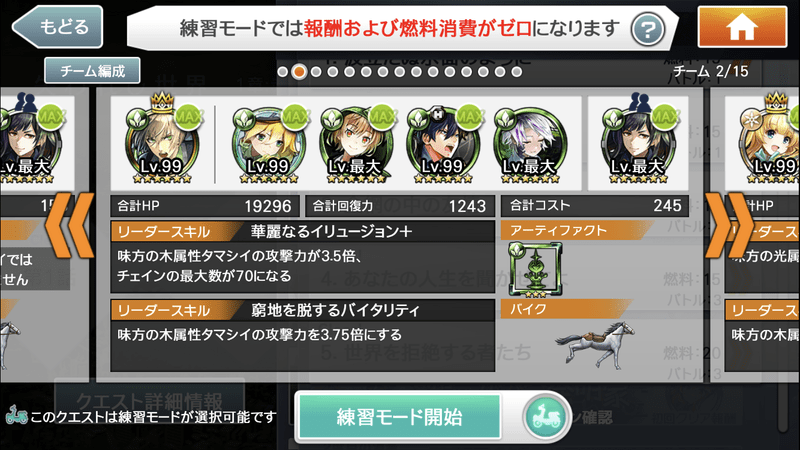The width and height of the screenshot is (800, 450).
Task: Select white-haired character with purple streak
Action: point(529,144)
